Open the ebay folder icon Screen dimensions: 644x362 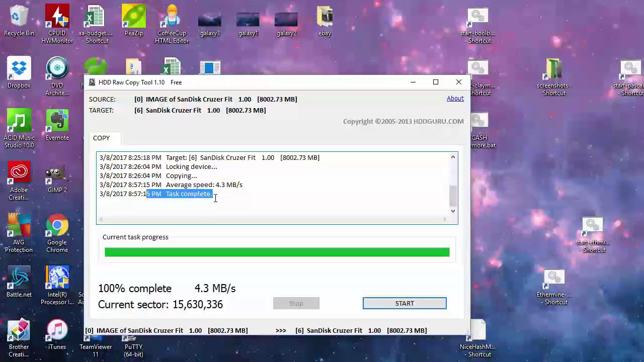[x=325, y=20]
